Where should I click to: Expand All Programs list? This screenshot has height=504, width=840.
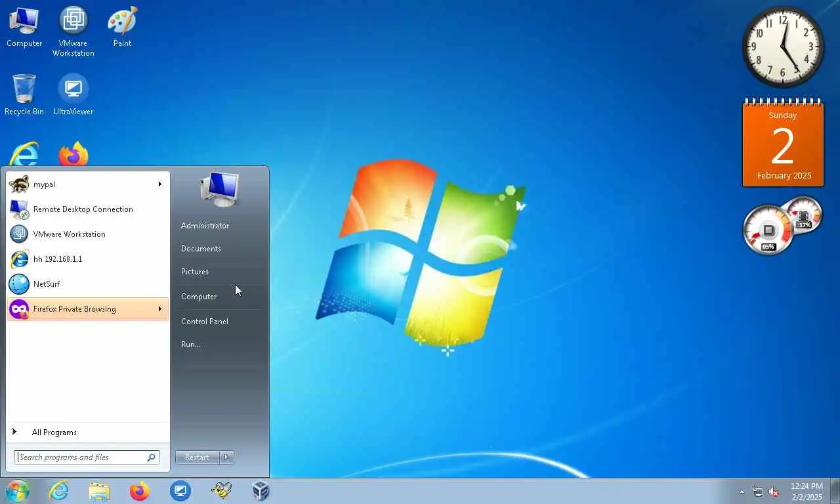coord(88,432)
